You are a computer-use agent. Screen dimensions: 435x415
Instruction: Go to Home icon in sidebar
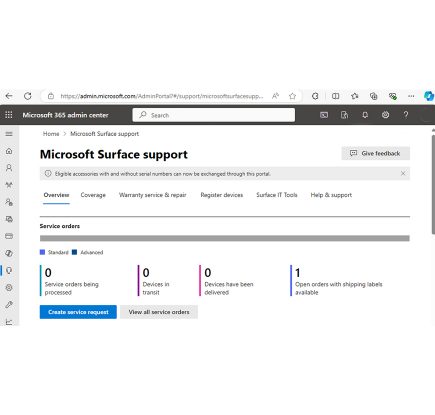pyautogui.click(x=9, y=151)
